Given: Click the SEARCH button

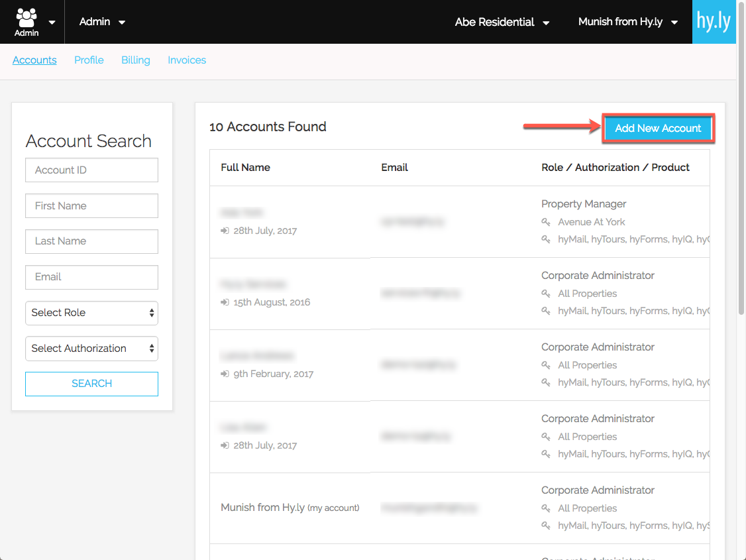Looking at the screenshot, I should [92, 384].
